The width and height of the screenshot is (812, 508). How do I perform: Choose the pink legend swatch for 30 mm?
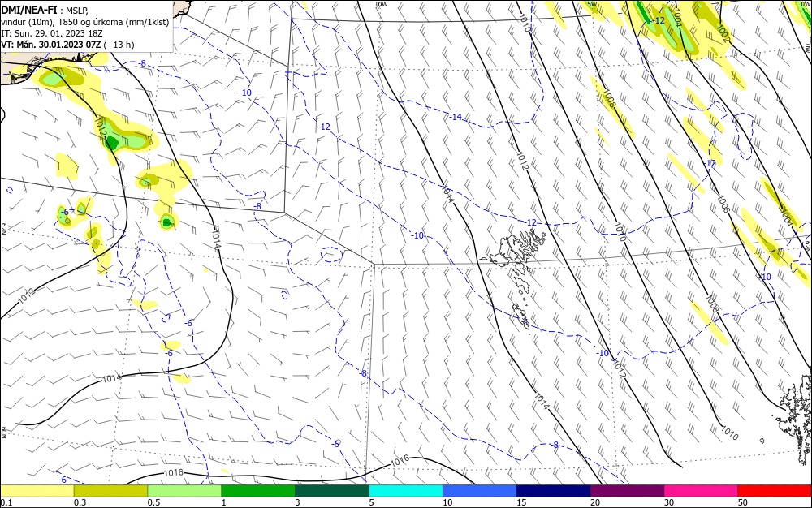pyautogui.click(x=702, y=491)
